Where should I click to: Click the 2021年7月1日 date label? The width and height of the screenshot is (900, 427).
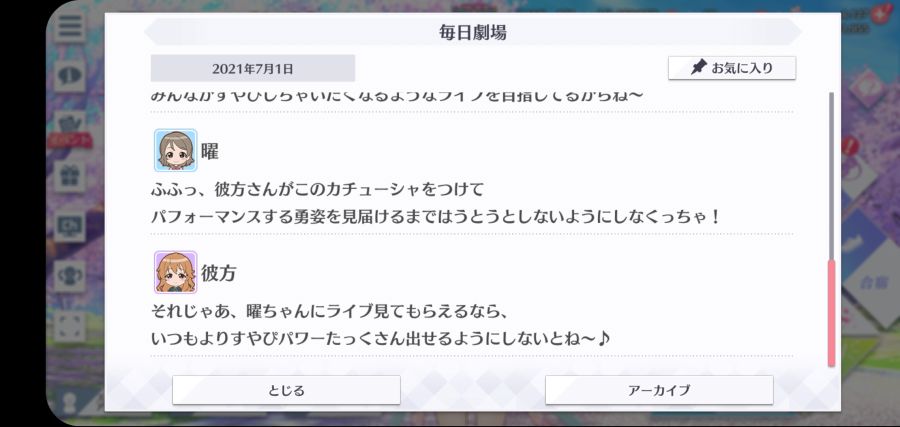[253, 68]
